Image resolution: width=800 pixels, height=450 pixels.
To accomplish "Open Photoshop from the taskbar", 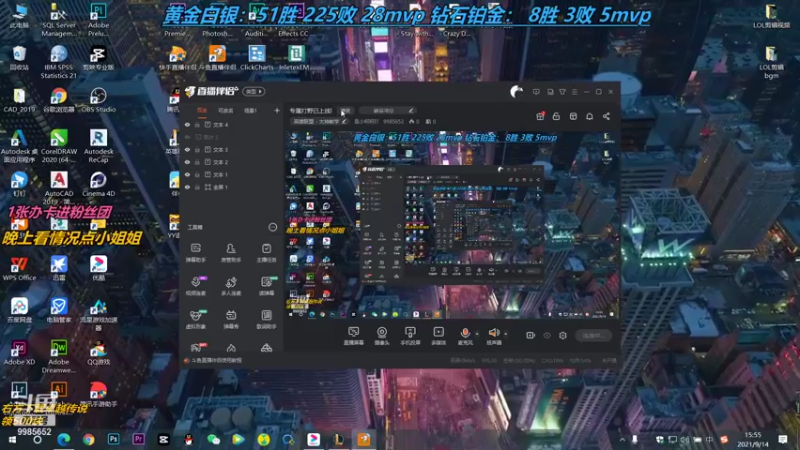I will (113, 439).
